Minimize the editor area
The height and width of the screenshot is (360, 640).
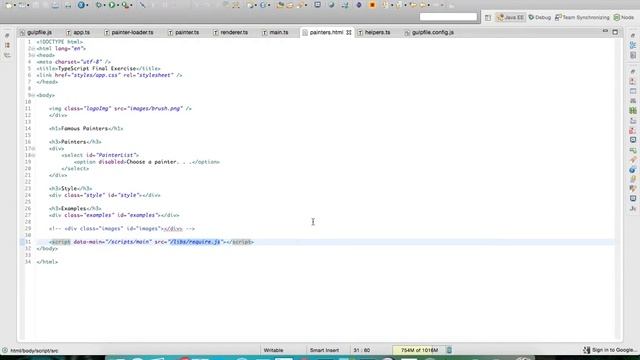[x=605, y=31]
